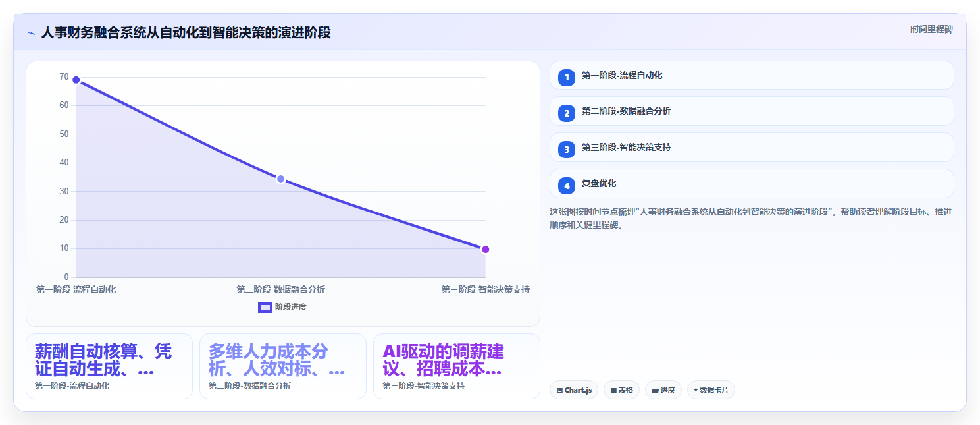The width and height of the screenshot is (980, 425).
Task: Click the 表格 tag text
Action: (625, 390)
